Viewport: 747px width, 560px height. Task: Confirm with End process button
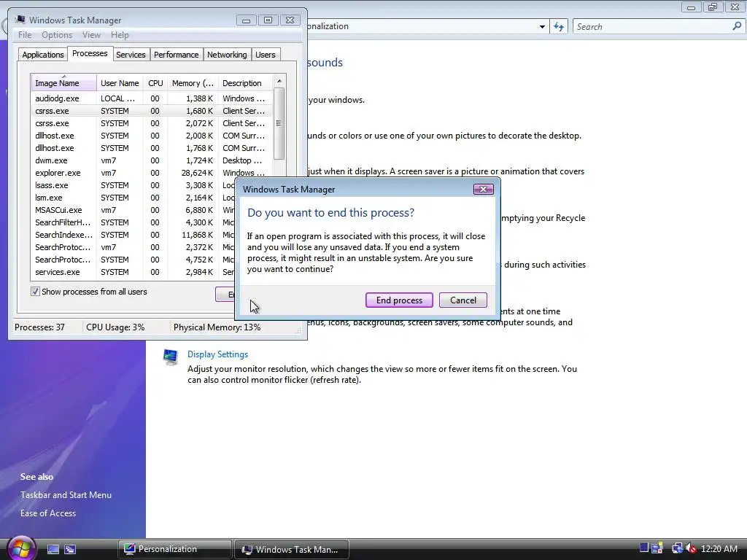click(399, 300)
